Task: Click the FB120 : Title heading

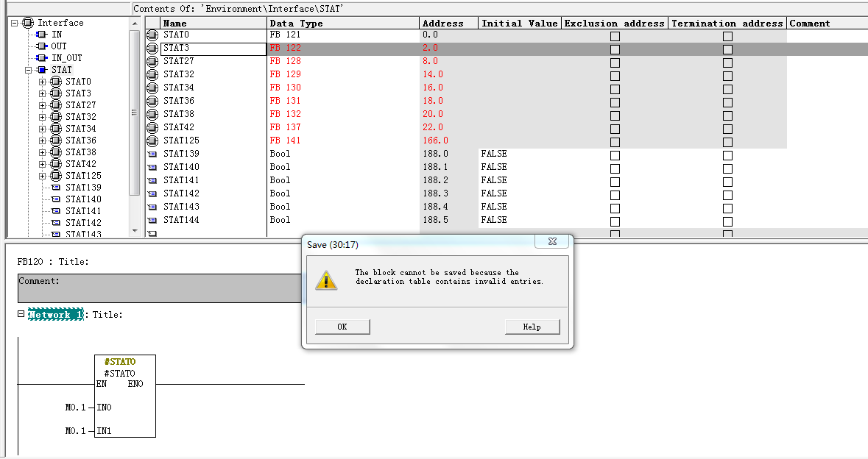Action: point(53,262)
